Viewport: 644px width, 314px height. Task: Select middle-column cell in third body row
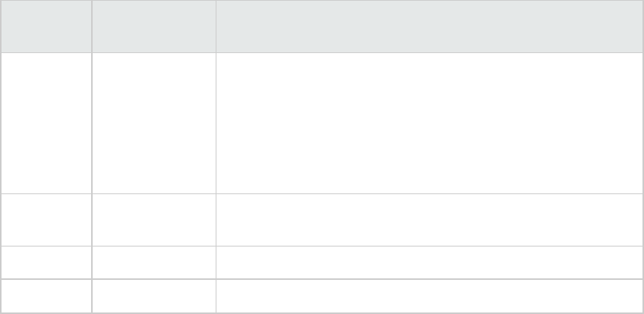tap(153, 262)
